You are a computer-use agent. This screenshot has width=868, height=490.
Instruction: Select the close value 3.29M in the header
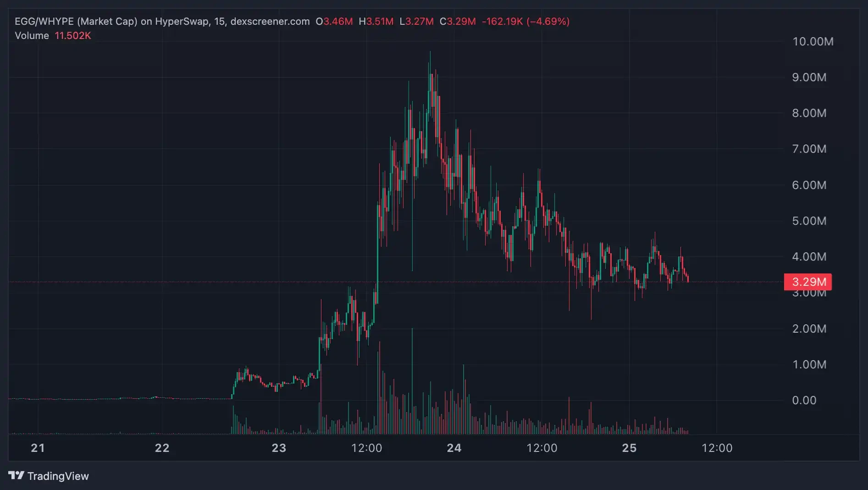(x=461, y=22)
